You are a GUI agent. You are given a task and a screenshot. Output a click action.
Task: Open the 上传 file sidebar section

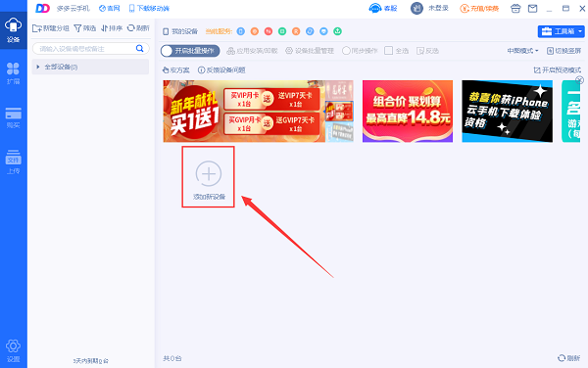coord(13,161)
